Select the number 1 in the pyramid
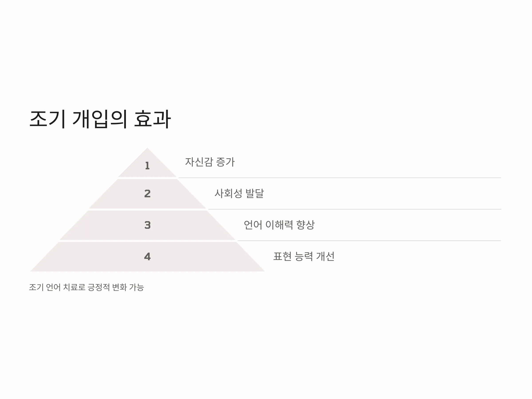The height and width of the screenshot is (399, 532). 147,166
